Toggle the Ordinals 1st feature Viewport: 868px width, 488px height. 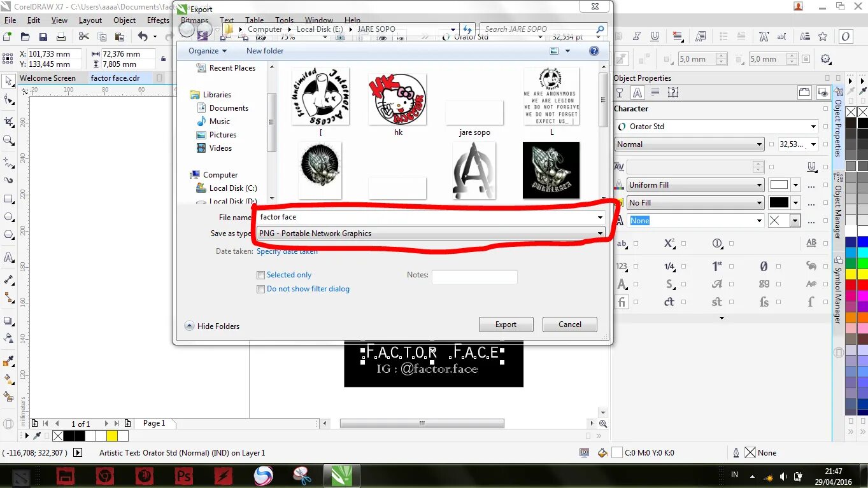click(x=717, y=267)
